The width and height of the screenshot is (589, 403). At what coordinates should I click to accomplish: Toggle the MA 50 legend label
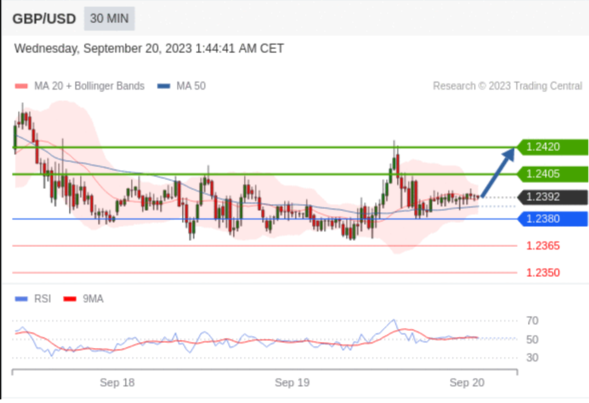pos(191,86)
